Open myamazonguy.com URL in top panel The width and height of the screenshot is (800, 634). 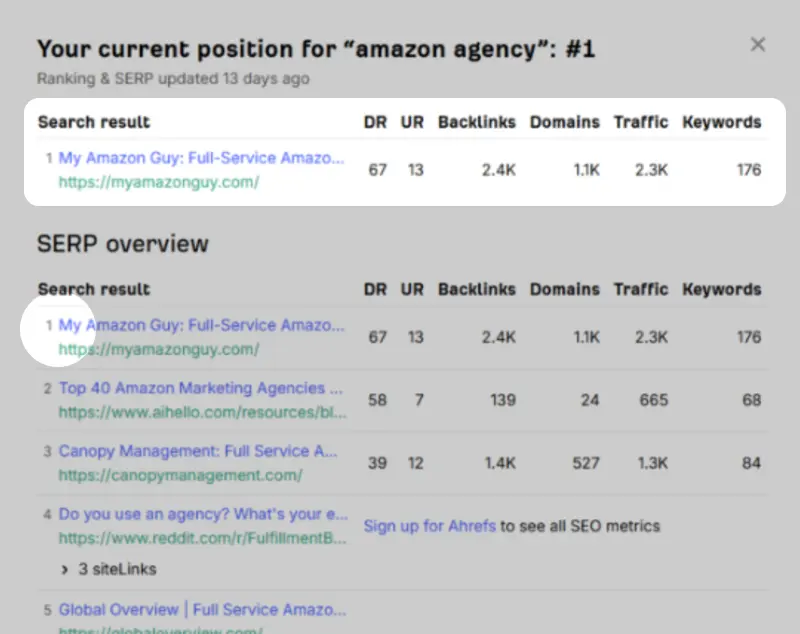(159, 182)
